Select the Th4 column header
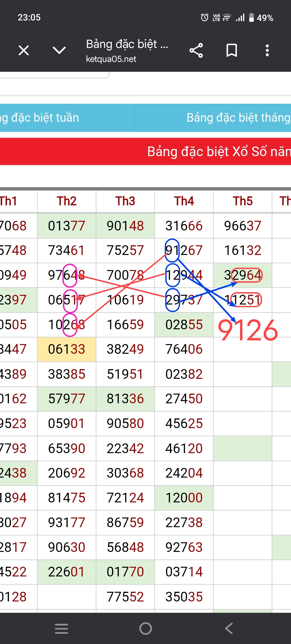 (184, 201)
